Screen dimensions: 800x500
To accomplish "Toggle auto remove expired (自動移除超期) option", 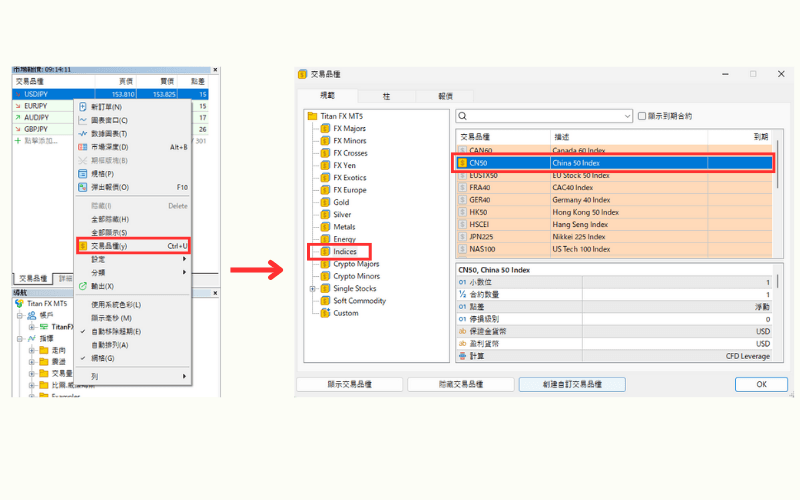I will [x=116, y=331].
